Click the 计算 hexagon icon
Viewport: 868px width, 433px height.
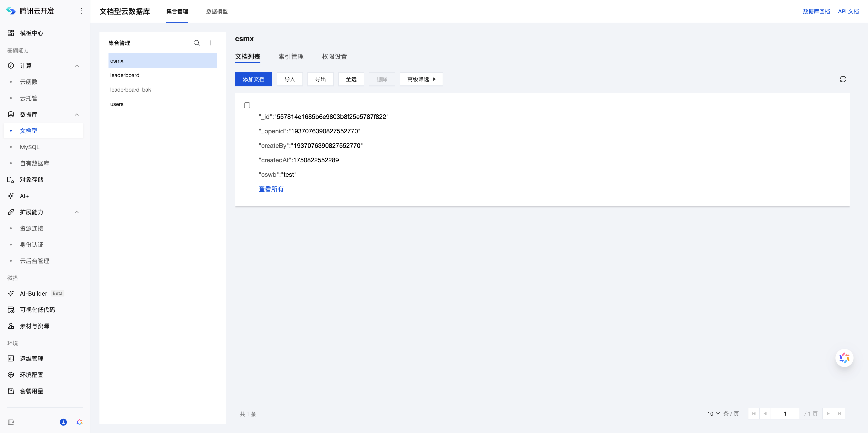click(11, 66)
